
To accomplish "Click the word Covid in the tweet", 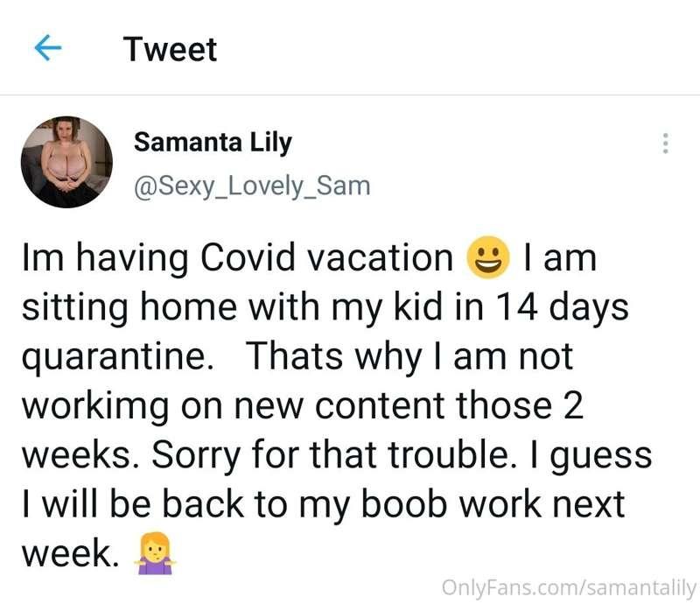I will click(x=248, y=257).
